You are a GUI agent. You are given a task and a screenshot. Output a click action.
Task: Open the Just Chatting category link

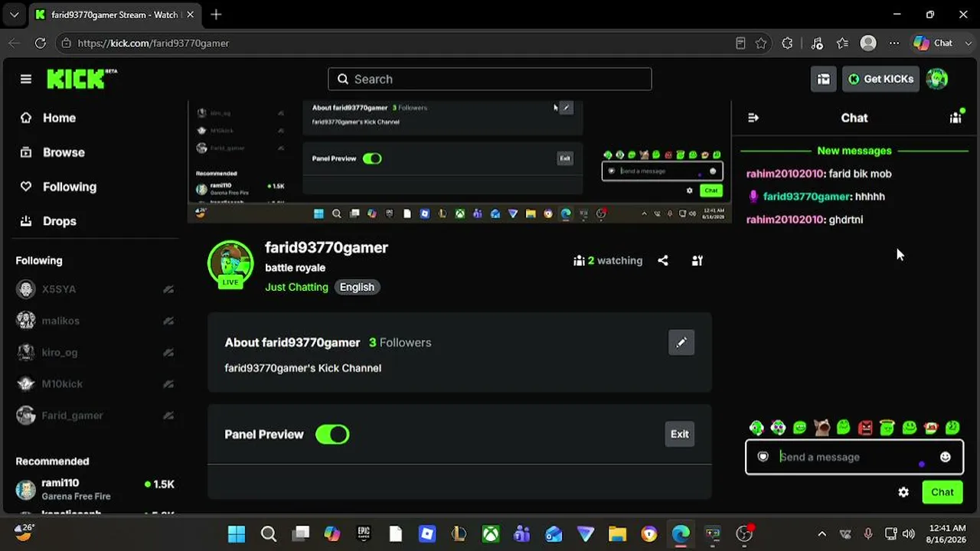coord(296,287)
